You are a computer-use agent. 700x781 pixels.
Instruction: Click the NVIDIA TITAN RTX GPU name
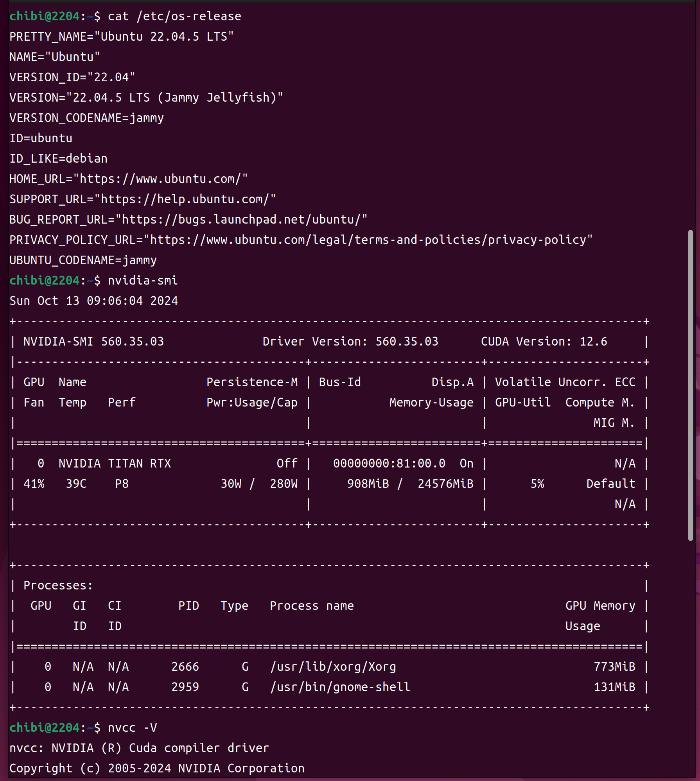pos(115,464)
